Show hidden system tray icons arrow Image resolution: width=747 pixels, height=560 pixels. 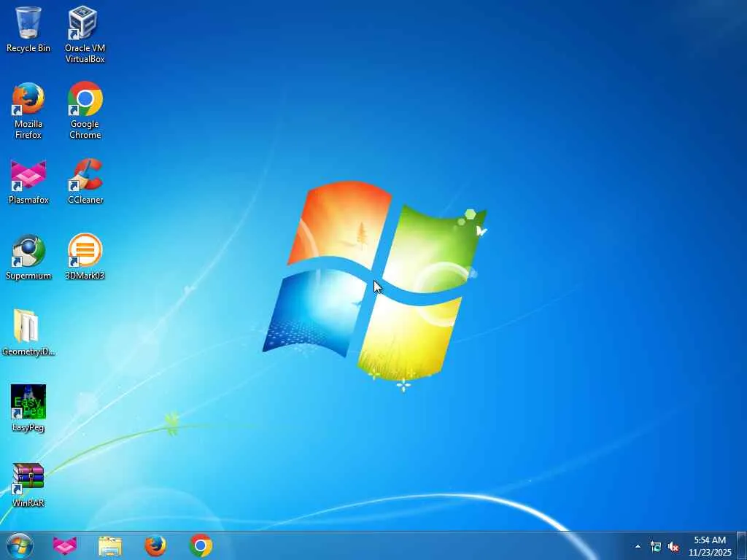pos(638,546)
